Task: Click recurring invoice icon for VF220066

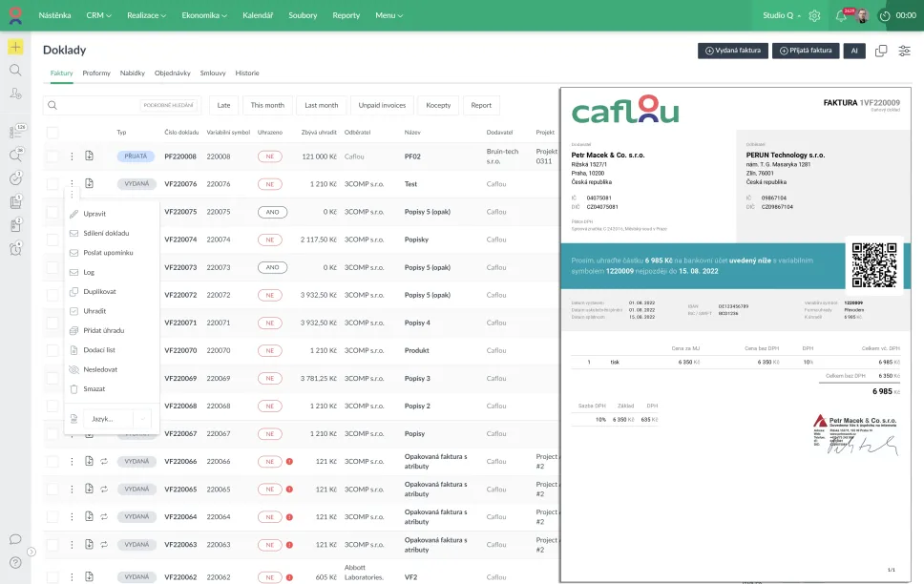Action: (103, 461)
